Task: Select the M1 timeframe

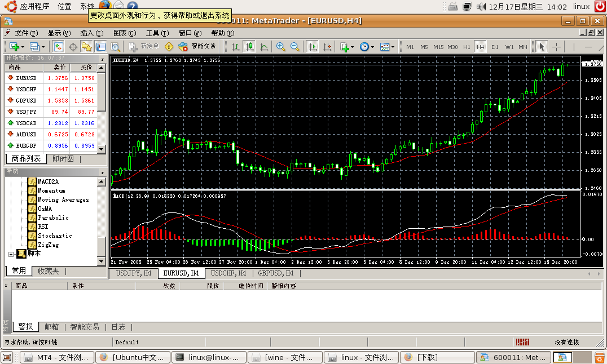Action: tap(410, 47)
